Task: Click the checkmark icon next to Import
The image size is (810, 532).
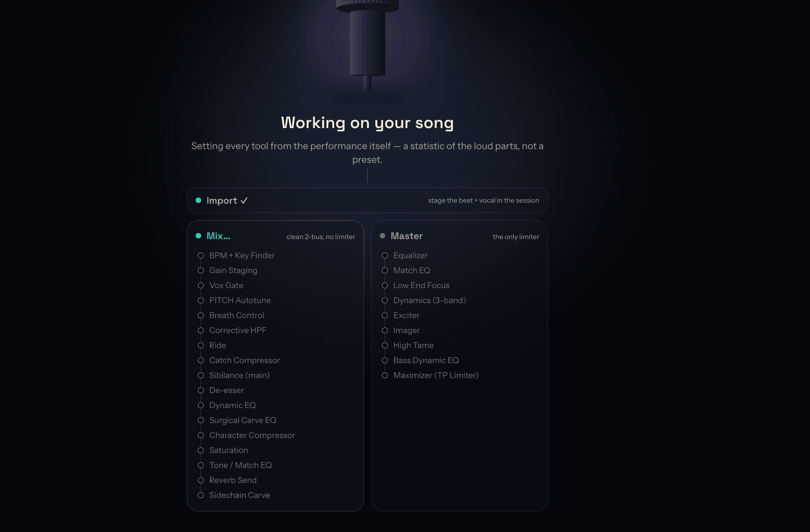Action: [244, 201]
